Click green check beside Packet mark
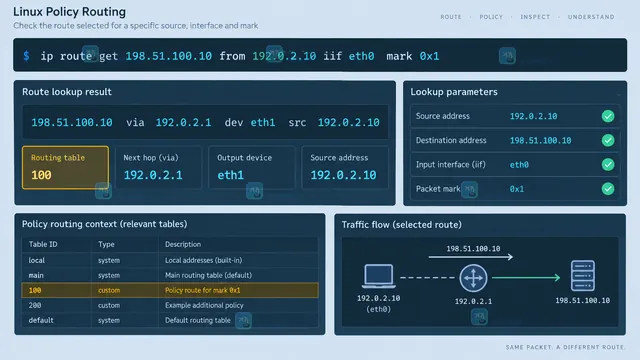This screenshot has height=360, width=640. (x=608, y=189)
